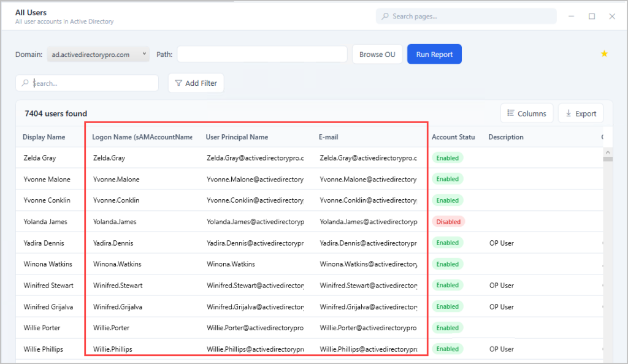628x364 pixels.
Task: Click the funnel icon on Add Filter
Action: [178, 83]
